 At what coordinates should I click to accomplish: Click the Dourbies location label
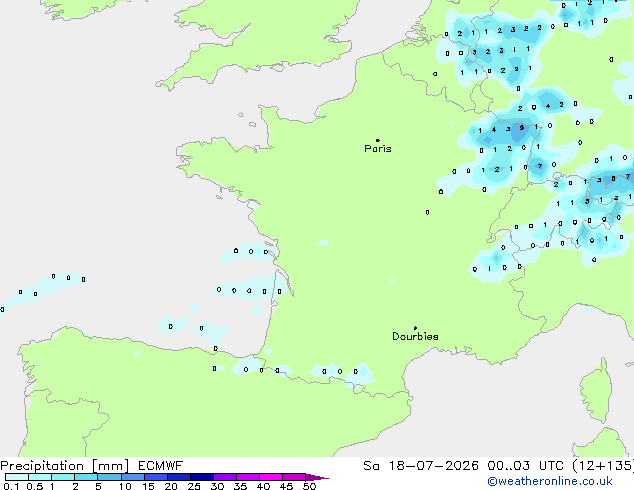(x=415, y=336)
